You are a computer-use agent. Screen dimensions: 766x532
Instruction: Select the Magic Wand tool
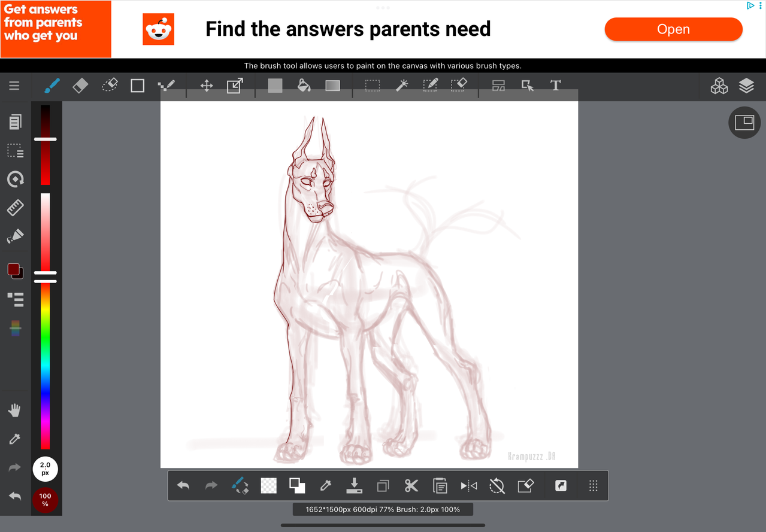[402, 86]
